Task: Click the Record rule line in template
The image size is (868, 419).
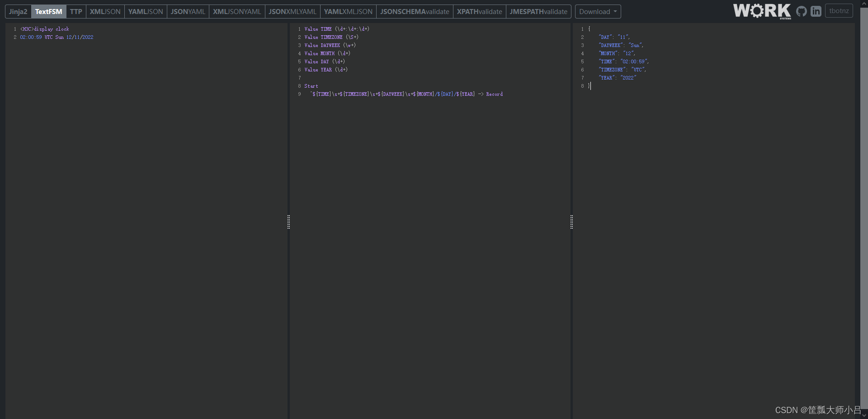Action: tap(406, 94)
